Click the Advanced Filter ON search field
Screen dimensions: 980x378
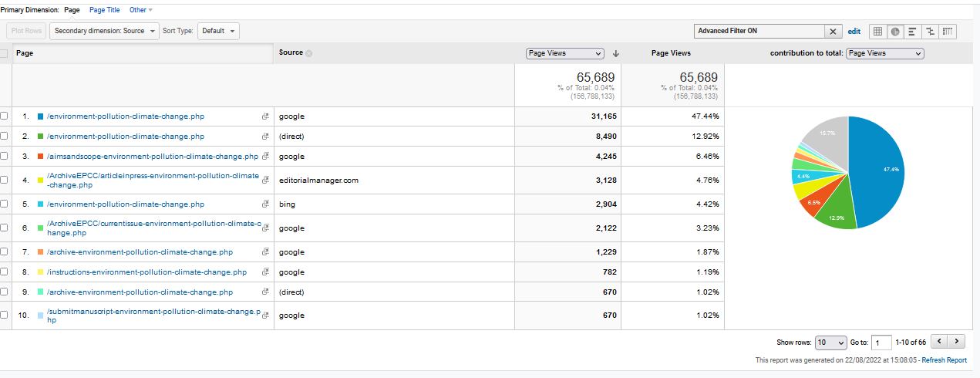[759, 31]
